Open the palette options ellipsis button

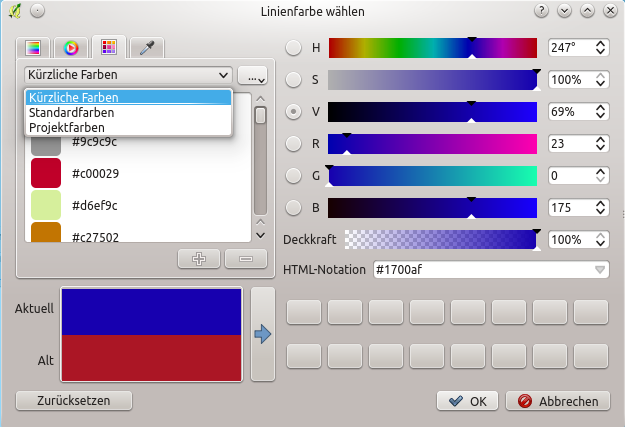253,76
